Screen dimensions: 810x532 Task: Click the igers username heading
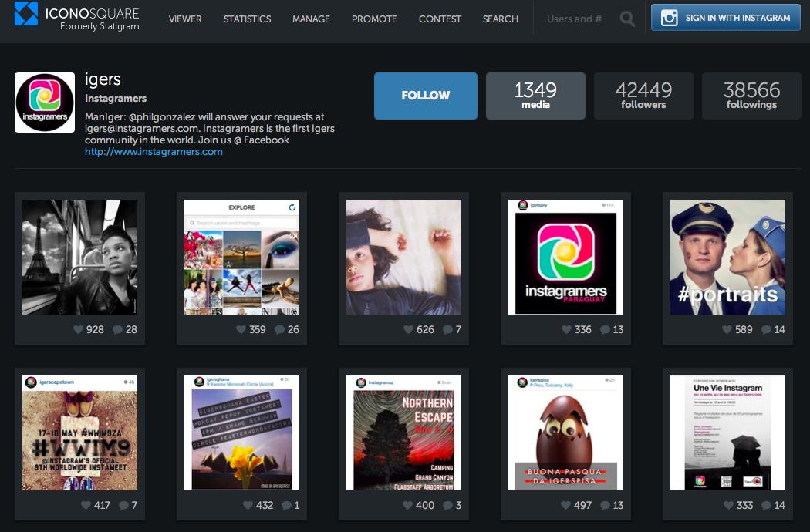click(103, 79)
